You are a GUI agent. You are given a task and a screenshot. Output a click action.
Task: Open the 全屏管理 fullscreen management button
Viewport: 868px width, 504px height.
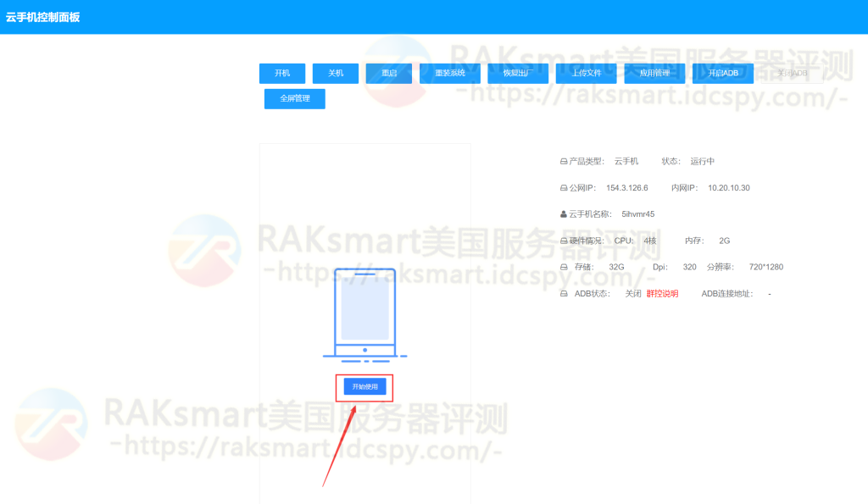[294, 98]
